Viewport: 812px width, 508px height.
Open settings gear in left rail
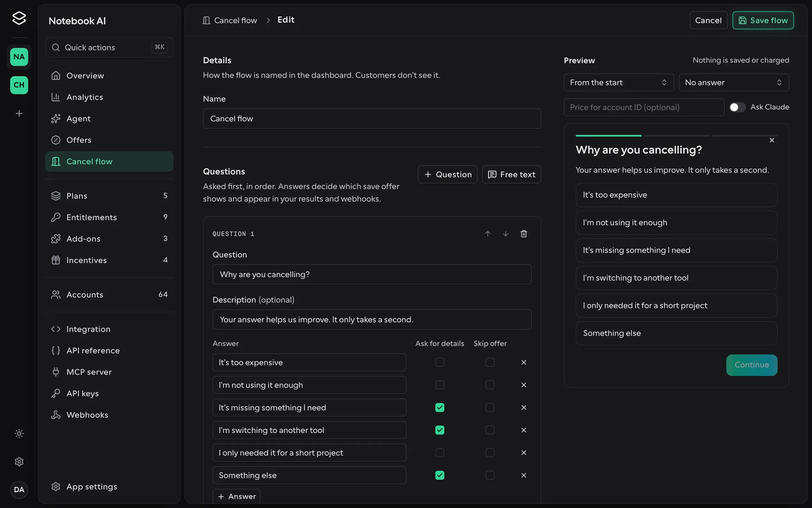[19, 462]
